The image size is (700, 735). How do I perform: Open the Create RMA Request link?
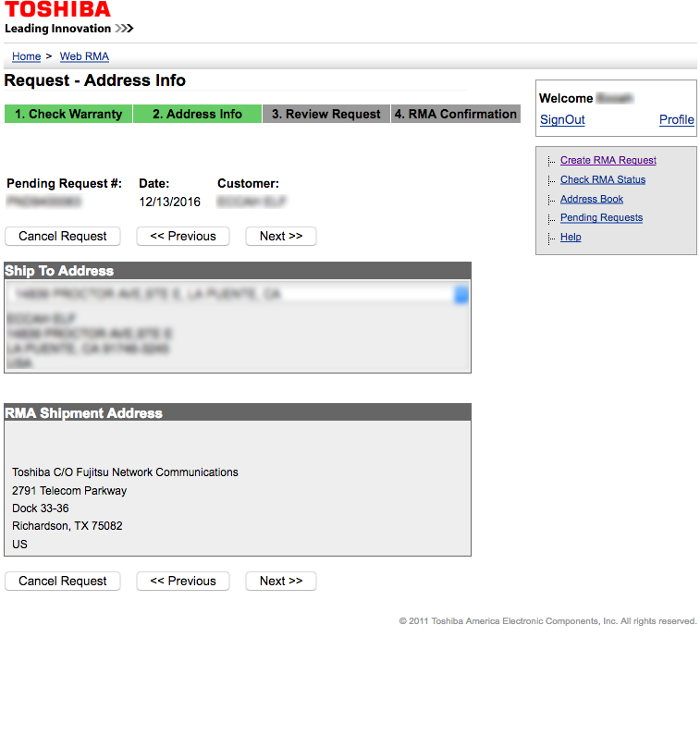[608, 160]
